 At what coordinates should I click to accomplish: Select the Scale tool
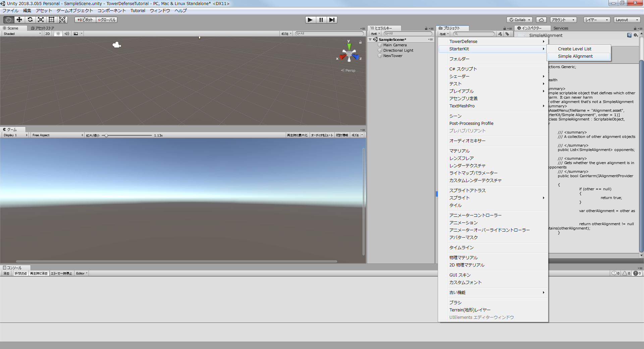tap(41, 20)
